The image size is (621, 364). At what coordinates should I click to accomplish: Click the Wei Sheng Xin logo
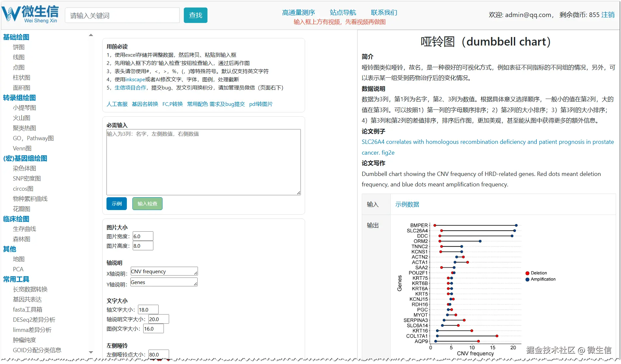tap(30, 14)
